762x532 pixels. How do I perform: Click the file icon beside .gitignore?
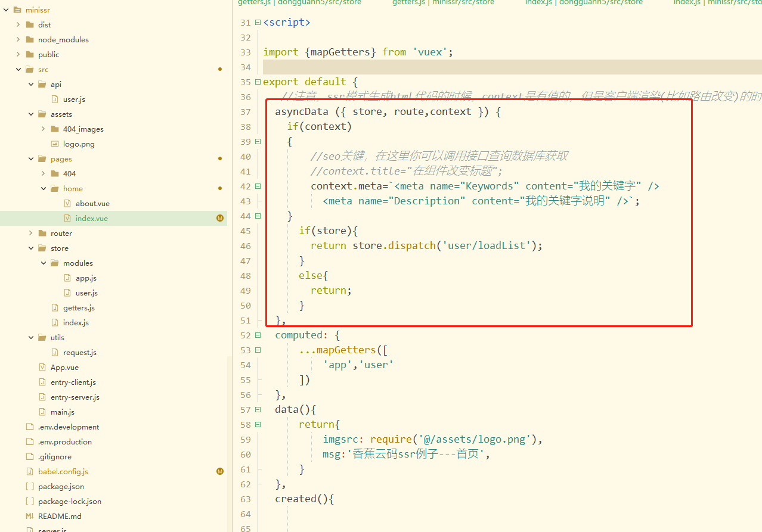click(x=30, y=456)
